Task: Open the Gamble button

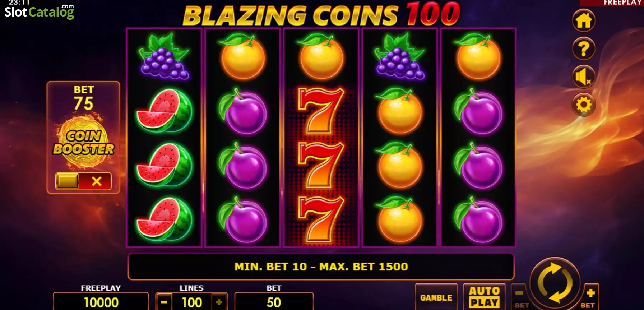Action: tap(436, 297)
